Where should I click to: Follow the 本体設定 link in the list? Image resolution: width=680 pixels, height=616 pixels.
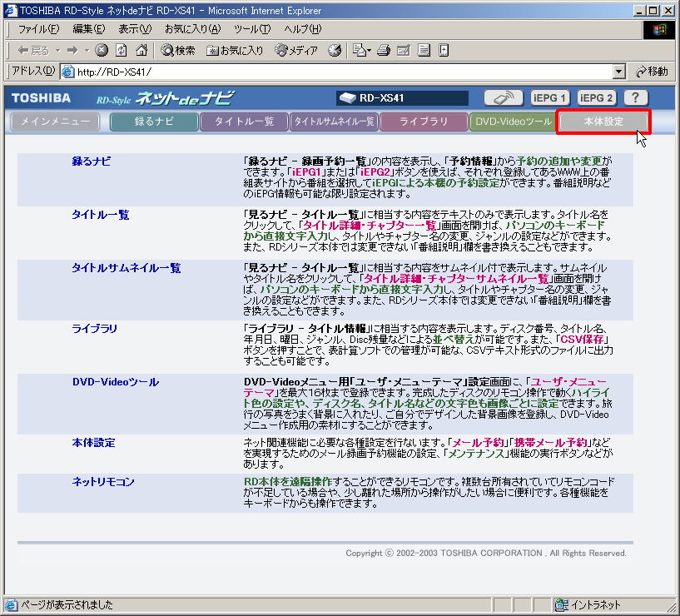coord(93,443)
